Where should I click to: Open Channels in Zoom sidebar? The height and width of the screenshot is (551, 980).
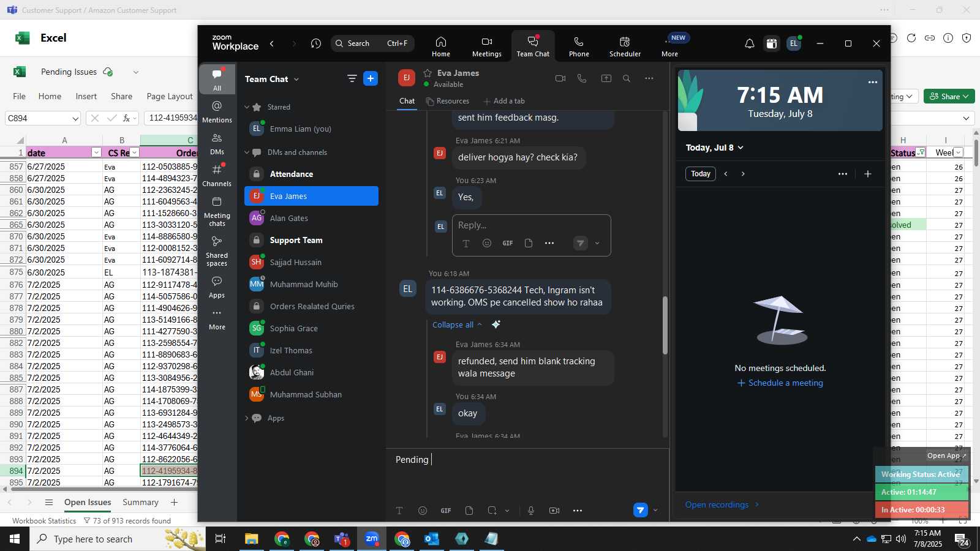217,175
